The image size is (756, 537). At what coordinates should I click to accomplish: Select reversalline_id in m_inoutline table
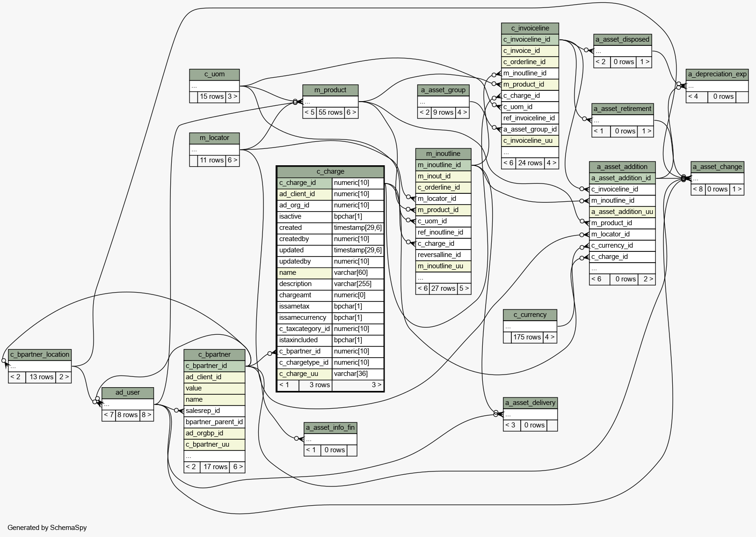click(443, 255)
